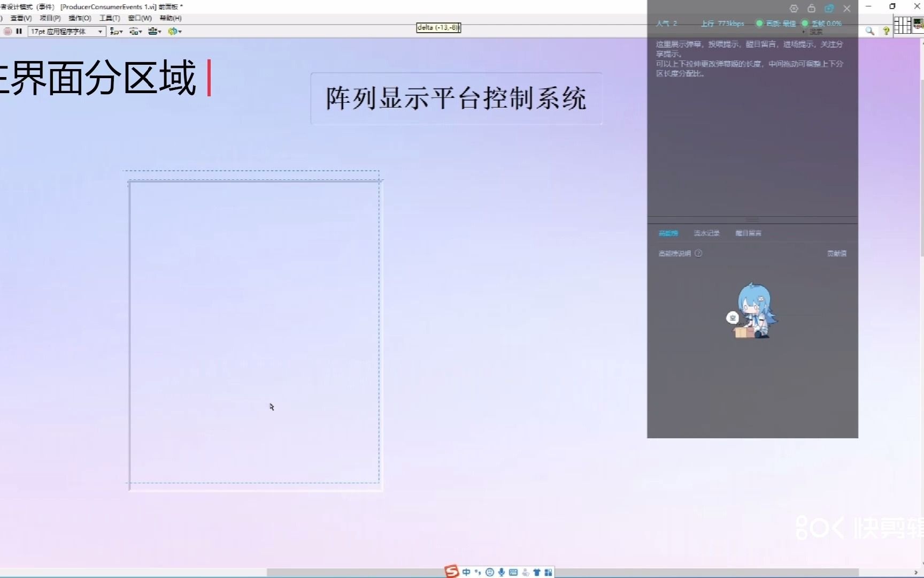Click the vertical scrollbar on right edge

click(921, 169)
